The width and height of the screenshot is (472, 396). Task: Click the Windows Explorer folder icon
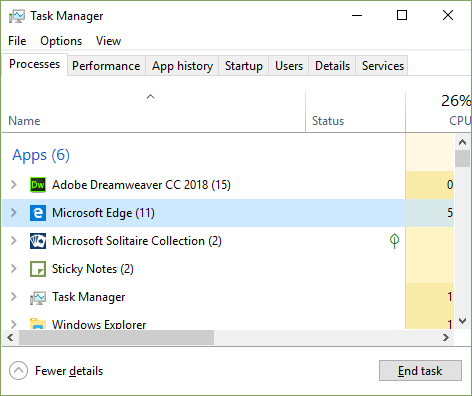[x=38, y=323]
